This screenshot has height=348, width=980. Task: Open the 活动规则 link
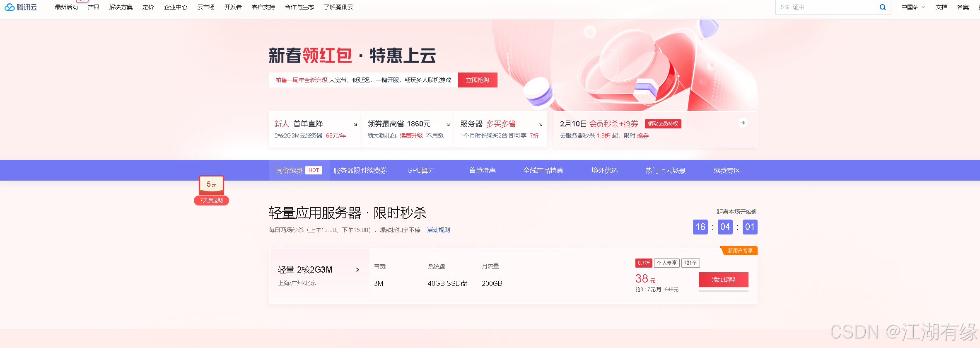coord(439,230)
